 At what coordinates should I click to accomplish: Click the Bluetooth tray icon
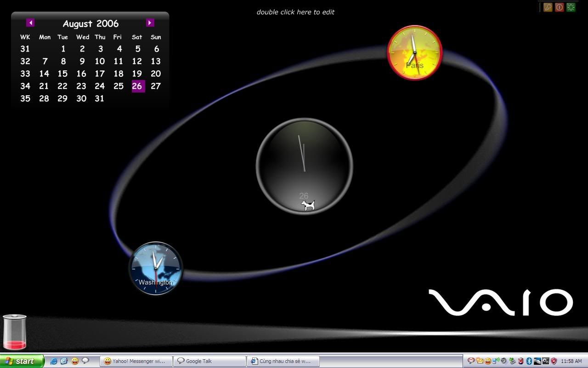(529, 361)
